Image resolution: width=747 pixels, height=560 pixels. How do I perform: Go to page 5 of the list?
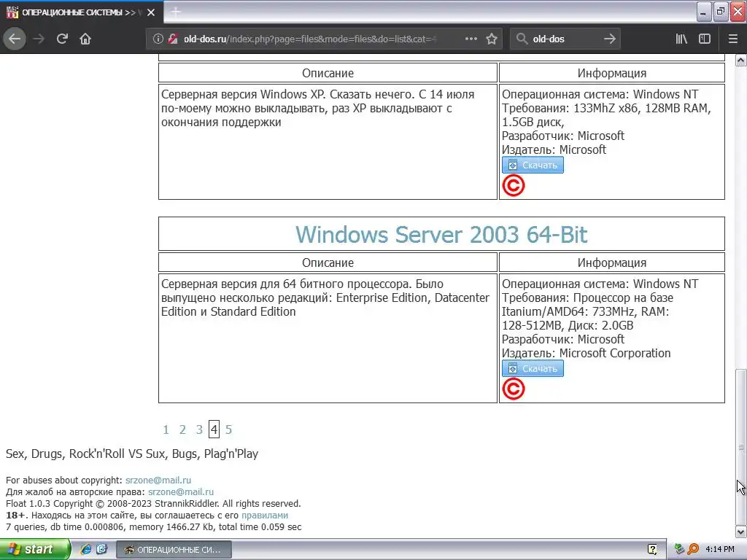(228, 429)
